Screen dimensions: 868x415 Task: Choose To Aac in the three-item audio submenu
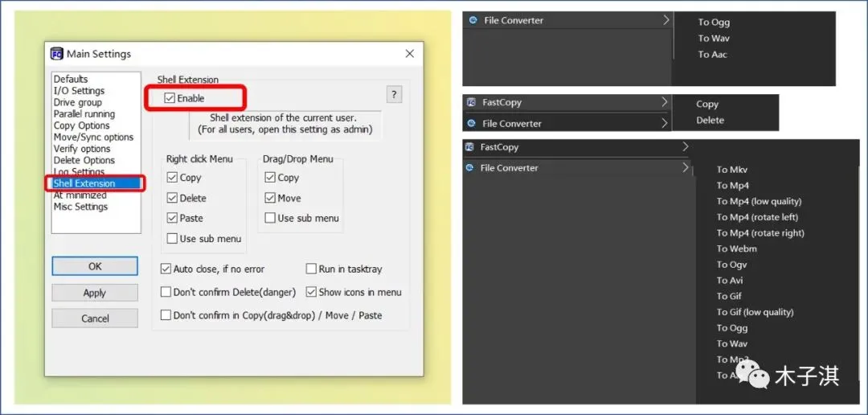point(712,55)
